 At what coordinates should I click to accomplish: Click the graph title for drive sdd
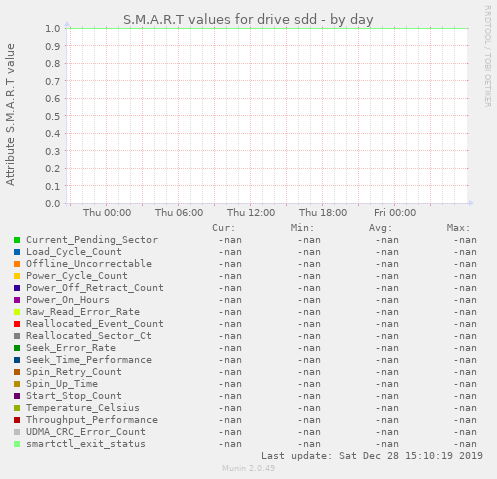[248, 20]
